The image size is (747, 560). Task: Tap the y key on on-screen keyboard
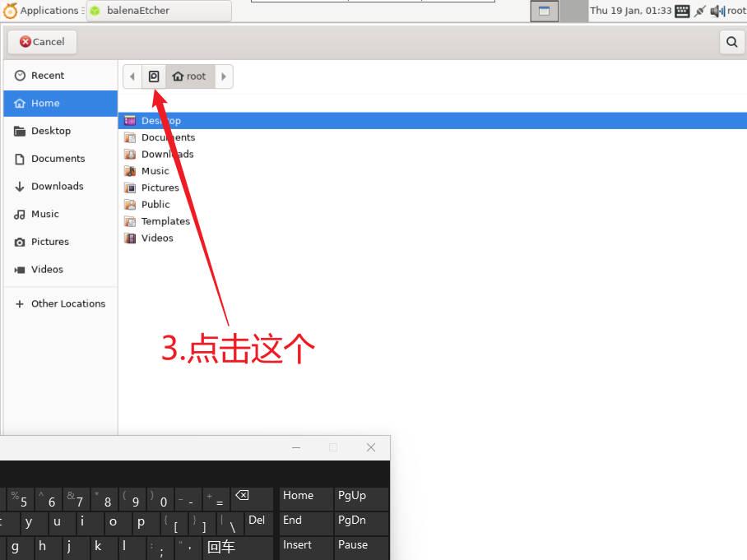pos(34,523)
